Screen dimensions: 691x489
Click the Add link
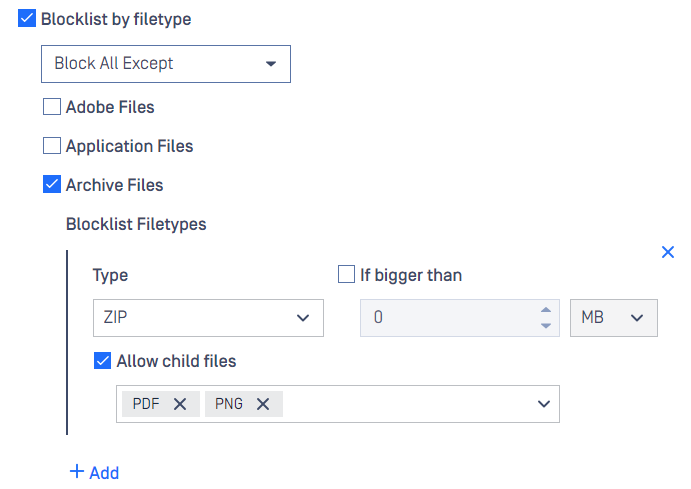tap(104, 472)
